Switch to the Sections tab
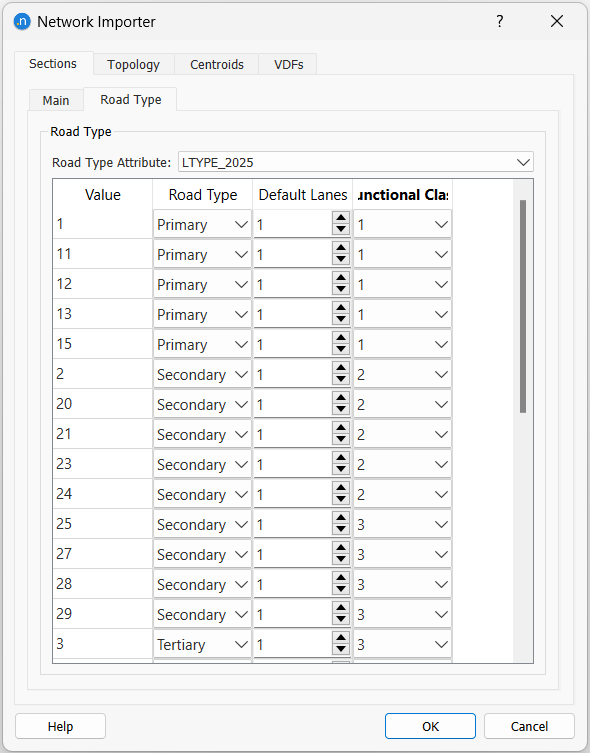The image size is (590, 753). [53, 64]
